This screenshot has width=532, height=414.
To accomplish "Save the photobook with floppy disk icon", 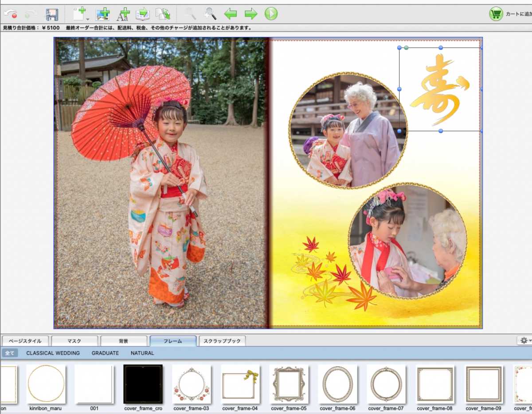I will click(x=52, y=14).
